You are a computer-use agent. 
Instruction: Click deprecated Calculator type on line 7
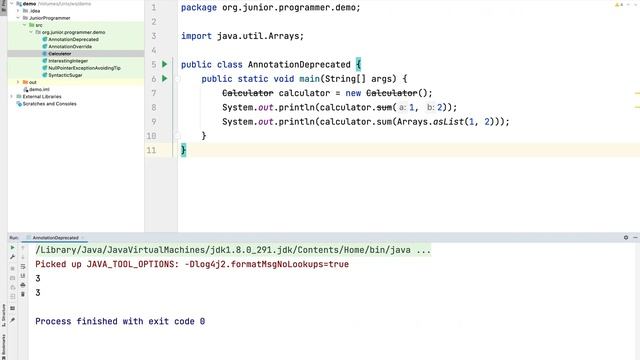click(x=248, y=93)
